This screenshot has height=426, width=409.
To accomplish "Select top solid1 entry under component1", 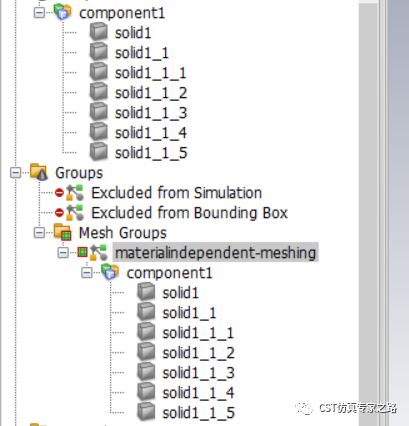I will (133, 33).
